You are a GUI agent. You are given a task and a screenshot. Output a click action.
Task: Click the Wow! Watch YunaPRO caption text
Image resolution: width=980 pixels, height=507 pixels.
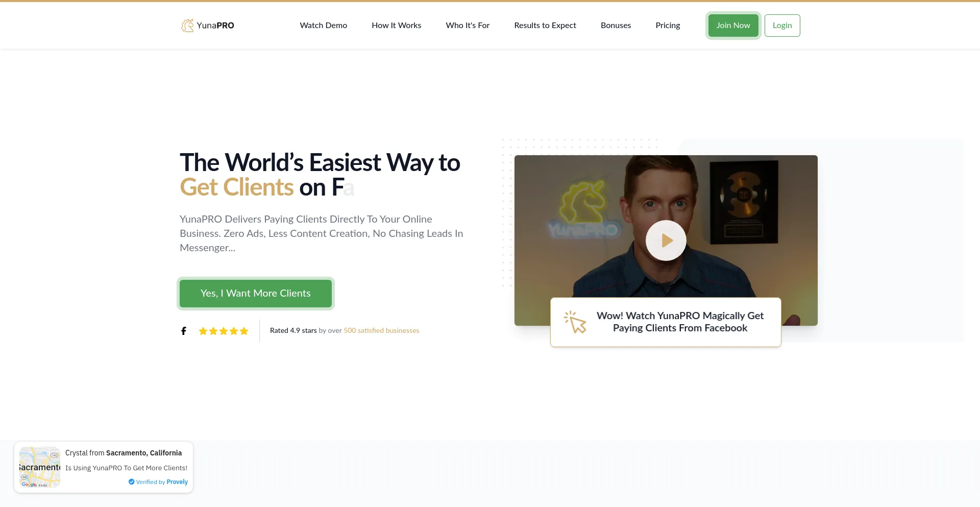(680, 322)
